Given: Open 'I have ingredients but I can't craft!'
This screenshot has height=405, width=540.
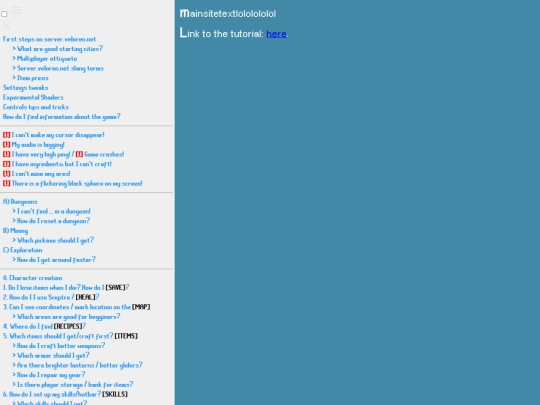Looking at the screenshot, I should (57, 164).
